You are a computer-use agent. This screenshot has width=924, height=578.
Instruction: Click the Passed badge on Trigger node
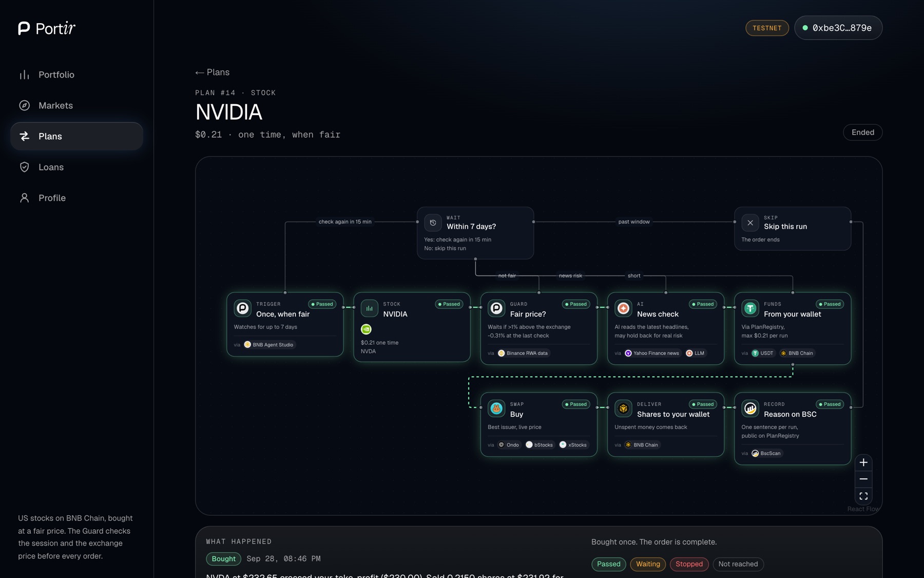click(322, 304)
